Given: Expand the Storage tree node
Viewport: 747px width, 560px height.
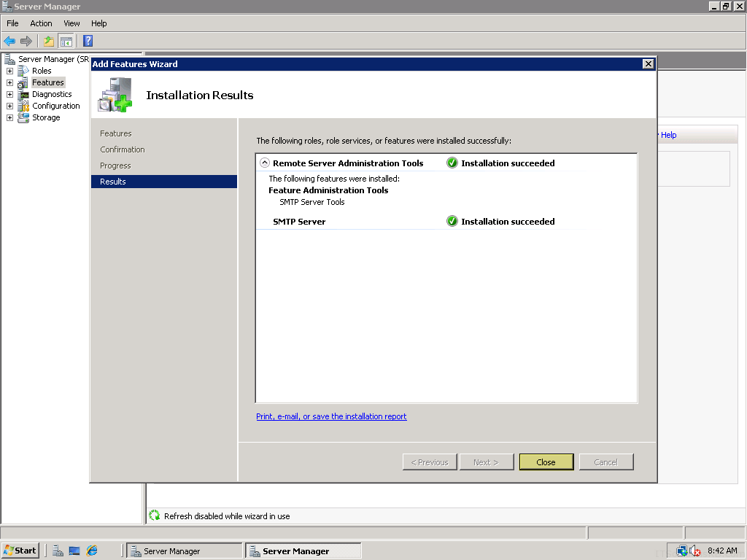Looking at the screenshot, I should [x=9, y=117].
